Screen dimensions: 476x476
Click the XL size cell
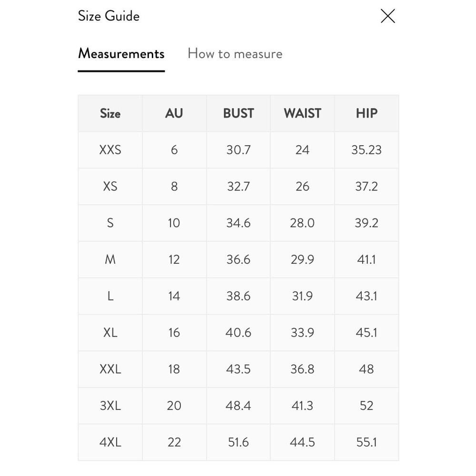point(110,332)
